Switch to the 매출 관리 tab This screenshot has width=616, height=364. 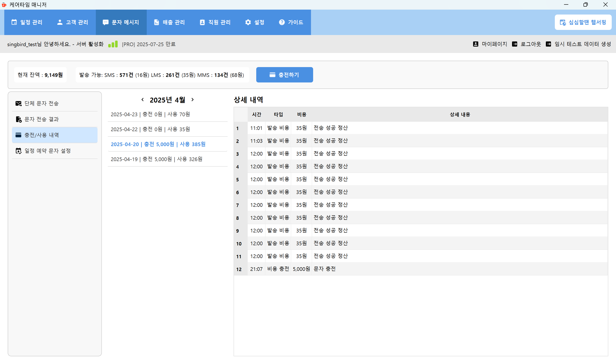(169, 22)
